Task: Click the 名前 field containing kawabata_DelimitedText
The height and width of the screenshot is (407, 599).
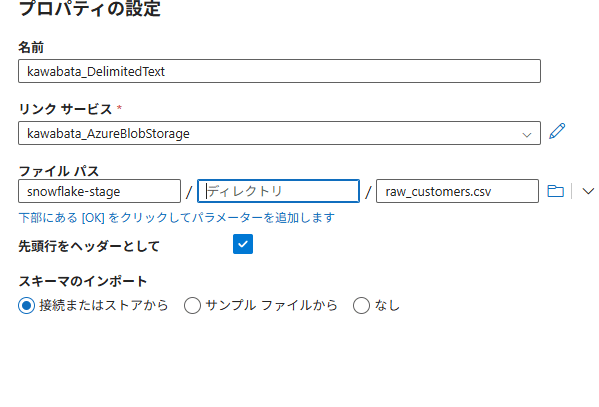Action: pos(279,71)
